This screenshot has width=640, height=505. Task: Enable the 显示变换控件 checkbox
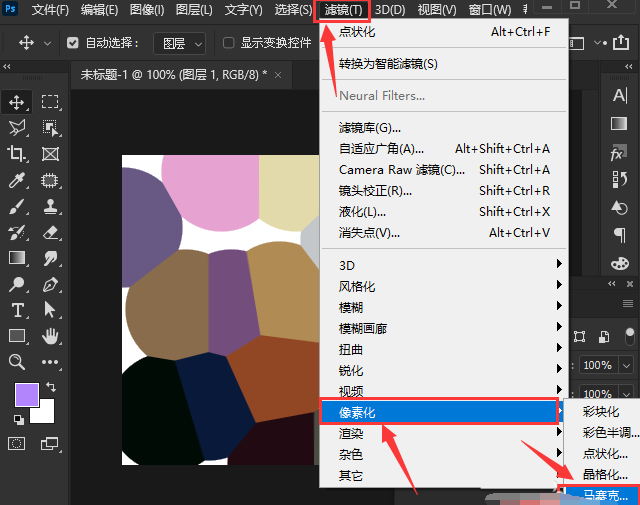pos(229,43)
